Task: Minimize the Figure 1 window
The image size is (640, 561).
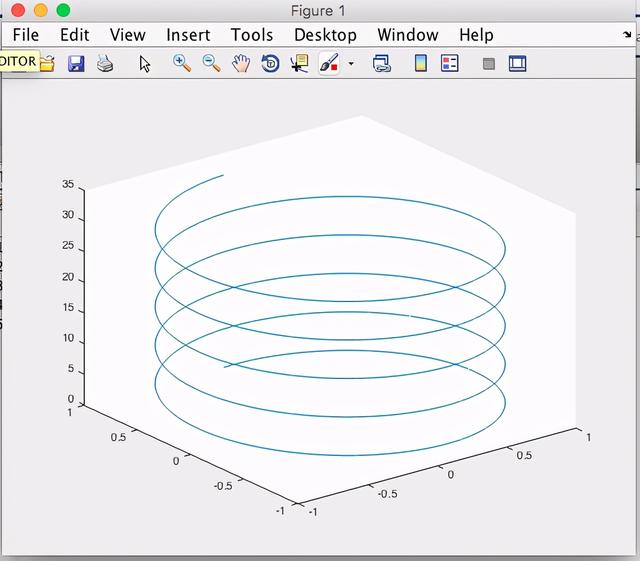Action: [x=41, y=10]
